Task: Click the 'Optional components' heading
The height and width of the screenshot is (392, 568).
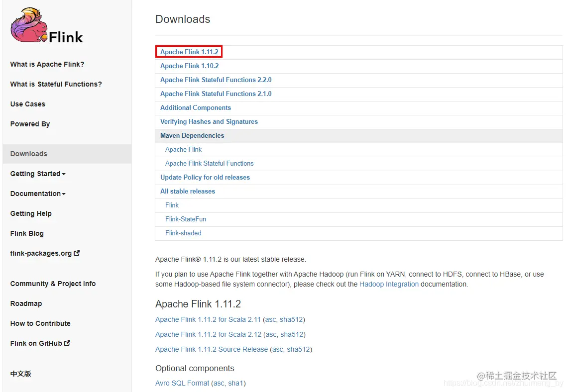Action: coord(195,368)
